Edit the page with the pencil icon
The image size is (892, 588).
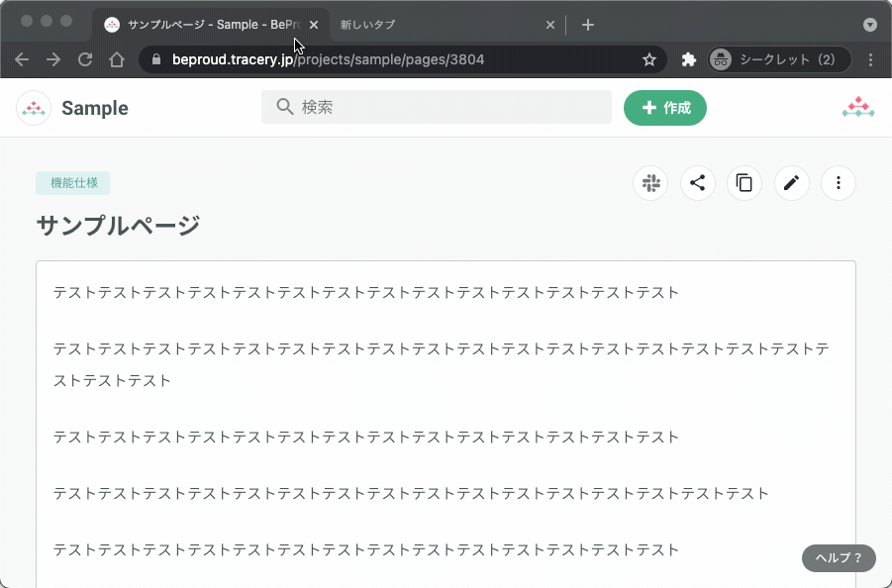click(791, 183)
